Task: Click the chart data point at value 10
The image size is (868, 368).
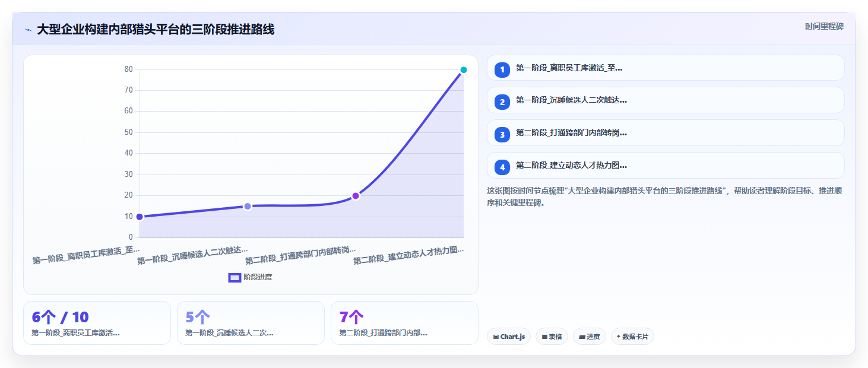Action: click(140, 217)
